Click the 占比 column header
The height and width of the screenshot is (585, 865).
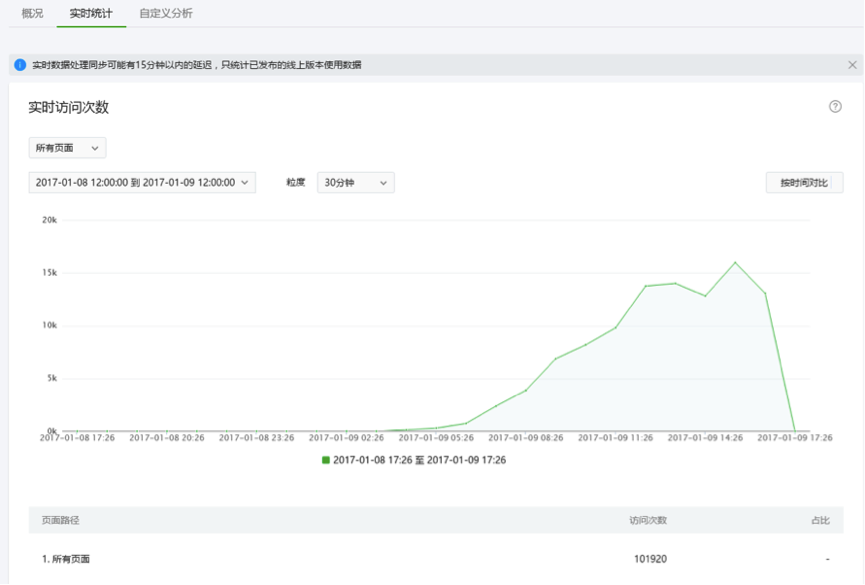820,520
